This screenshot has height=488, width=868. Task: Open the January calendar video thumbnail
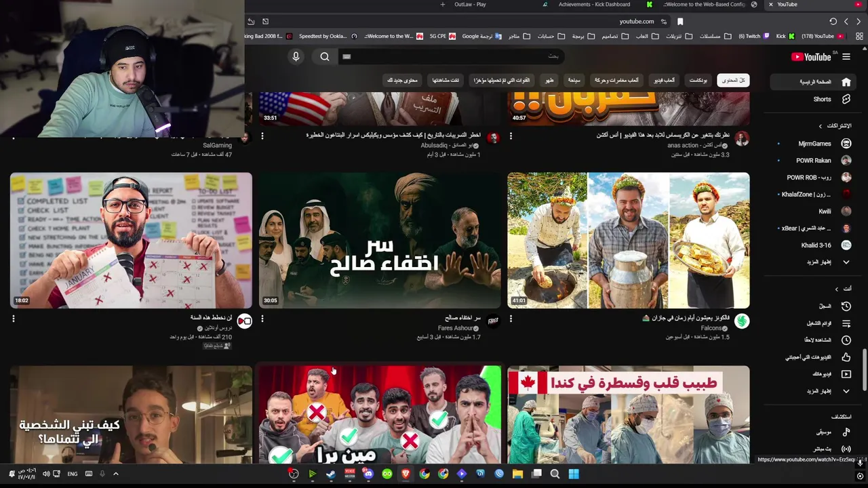(131, 241)
